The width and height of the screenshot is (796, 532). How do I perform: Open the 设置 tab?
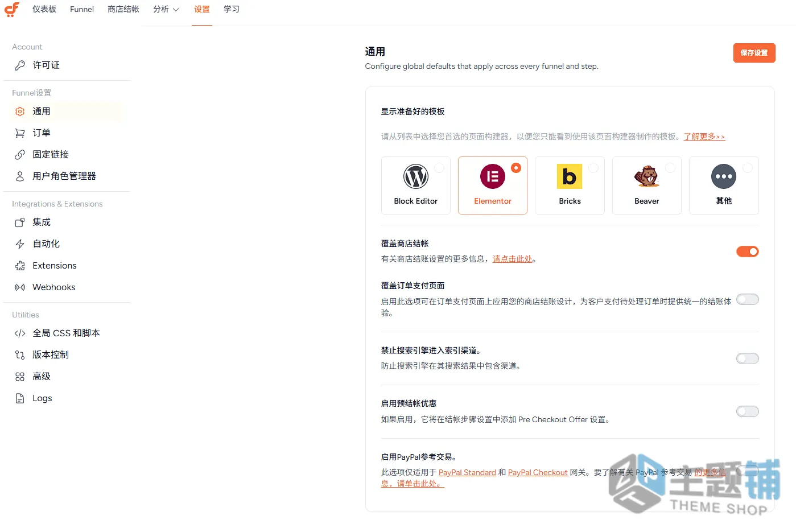point(202,9)
